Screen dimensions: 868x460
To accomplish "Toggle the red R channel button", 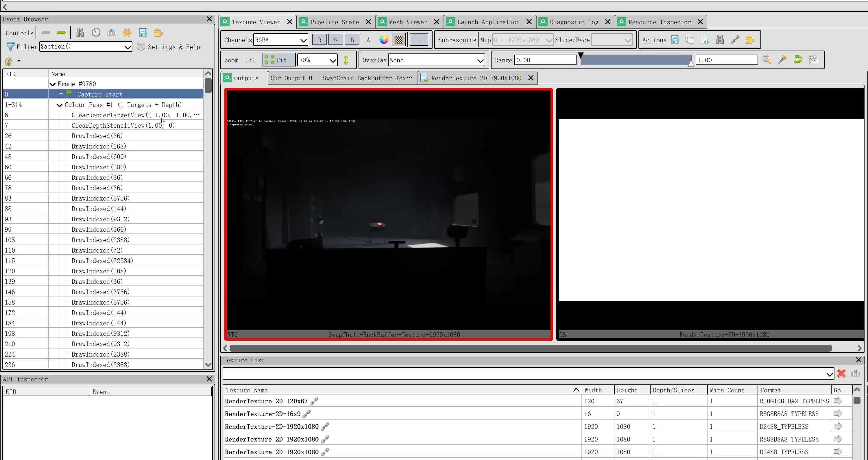I will [x=320, y=40].
